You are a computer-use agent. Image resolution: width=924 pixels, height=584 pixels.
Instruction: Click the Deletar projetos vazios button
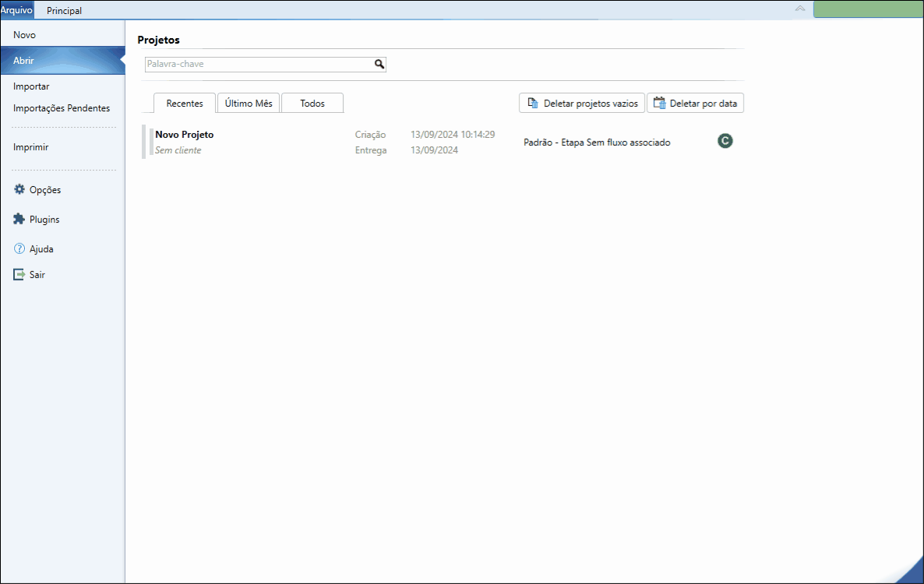click(x=582, y=103)
